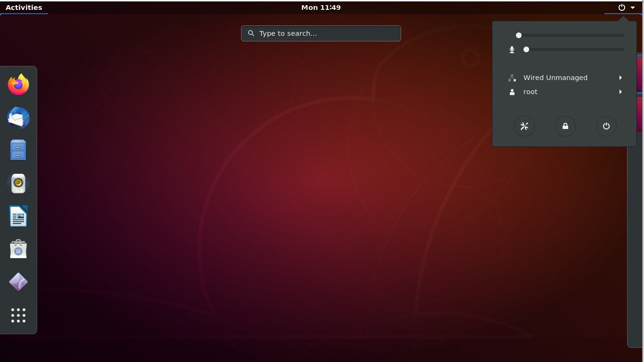Click the microphone icon in the system menu
This screenshot has width=644, height=362.
pyautogui.click(x=512, y=49)
